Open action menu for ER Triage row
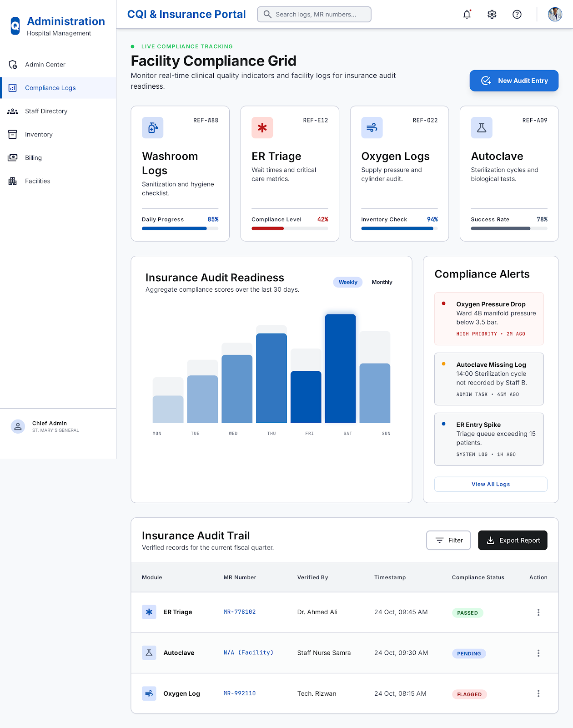This screenshot has height=728, width=573. (538, 612)
